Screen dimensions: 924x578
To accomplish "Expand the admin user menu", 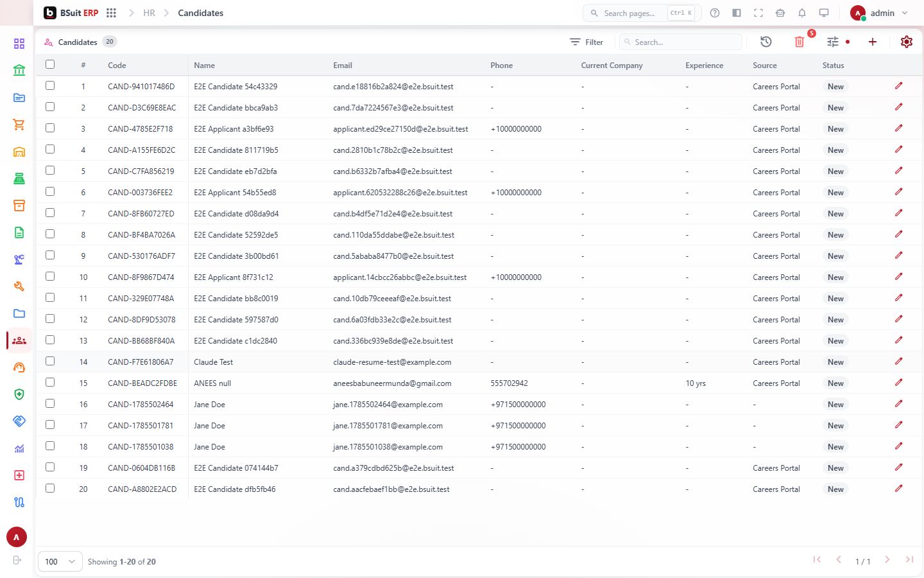I will (x=880, y=13).
